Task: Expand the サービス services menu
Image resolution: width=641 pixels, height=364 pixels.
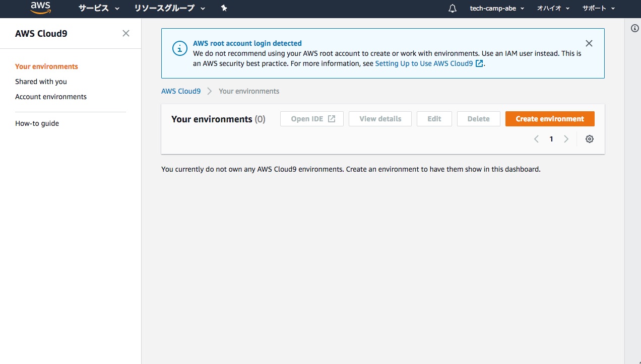Action: click(x=99, y=8)
